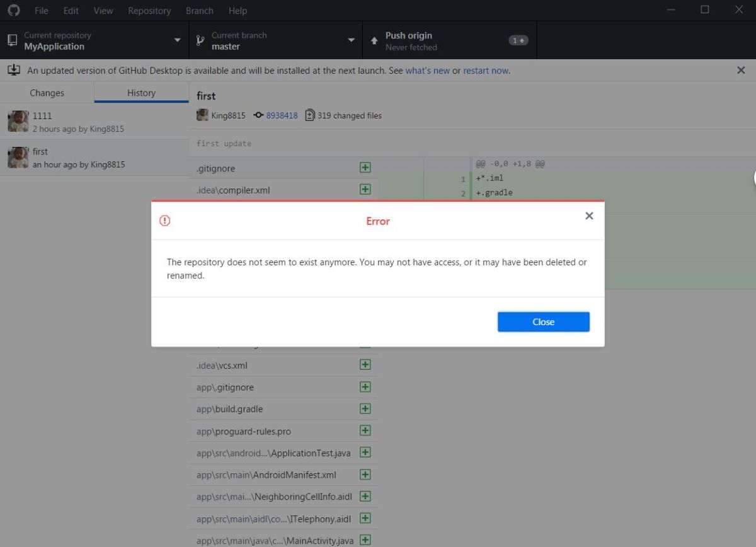Click the update download icon in banner
The image size is (756, 547).
click(x=13, y=70)
